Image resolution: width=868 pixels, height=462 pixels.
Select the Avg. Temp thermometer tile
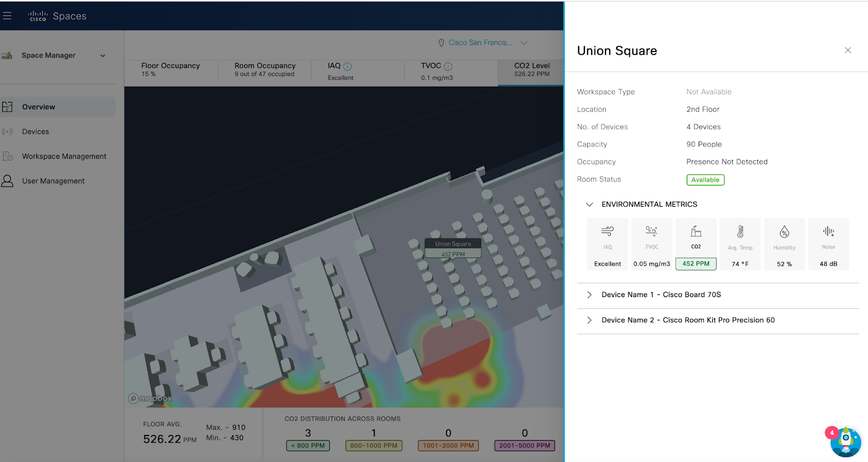pyautogui.click(x=740, y=245)
